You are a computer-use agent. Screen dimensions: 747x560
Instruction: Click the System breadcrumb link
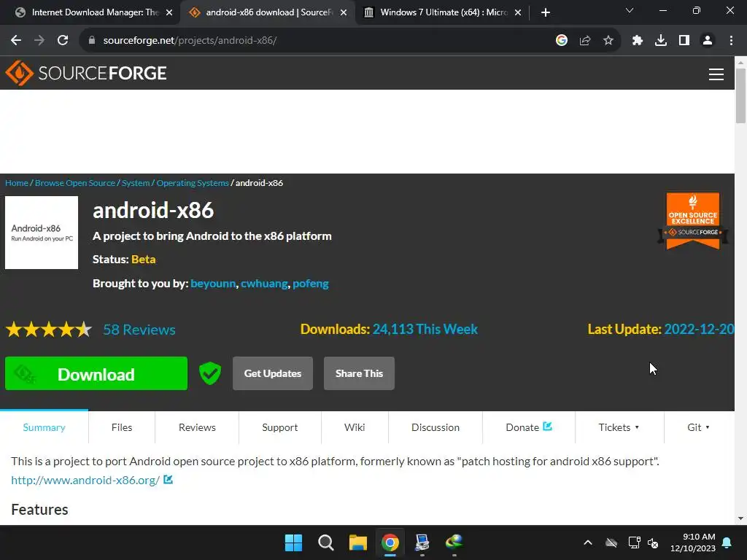136,183
